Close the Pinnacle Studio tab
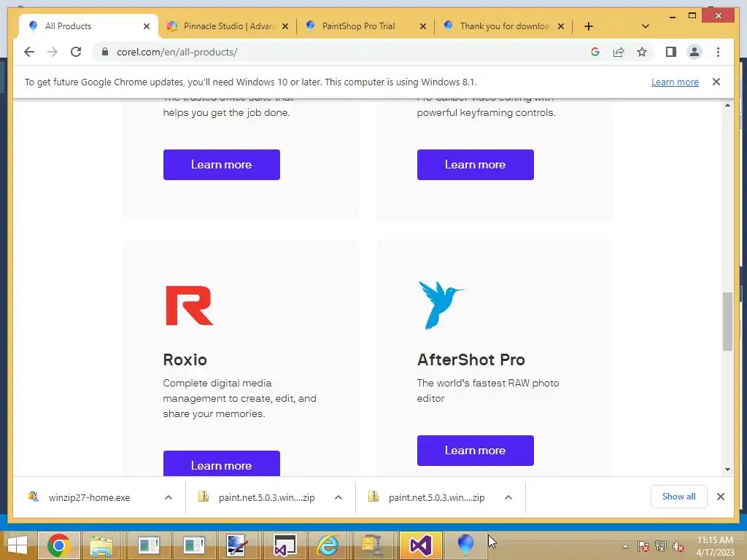 tap(285, 26)
